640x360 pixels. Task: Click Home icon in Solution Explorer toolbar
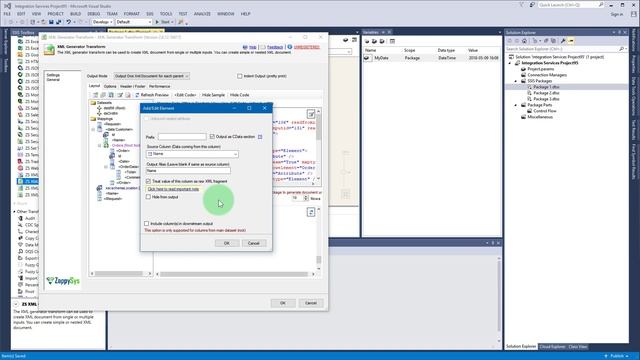coord(524,41)
